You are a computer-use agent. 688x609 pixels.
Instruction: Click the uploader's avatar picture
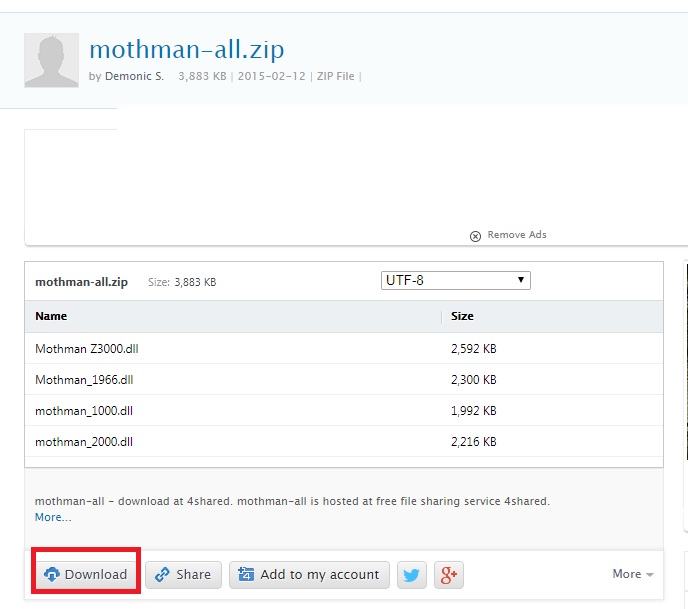click(51, 60)
